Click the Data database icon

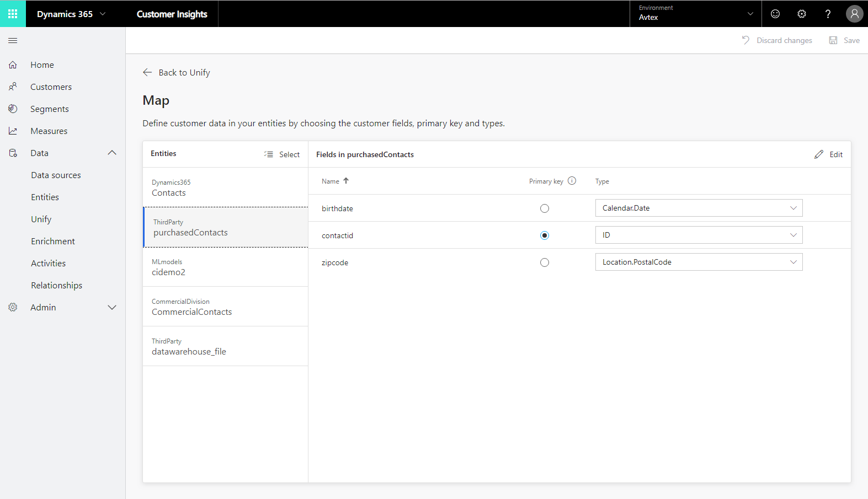(13, 153)
